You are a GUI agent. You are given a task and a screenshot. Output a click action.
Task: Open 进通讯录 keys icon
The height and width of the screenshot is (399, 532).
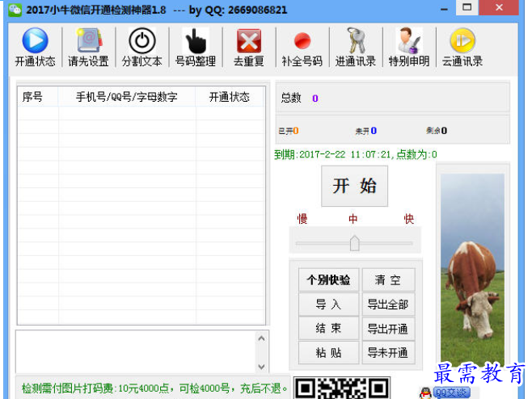(356, 40)
